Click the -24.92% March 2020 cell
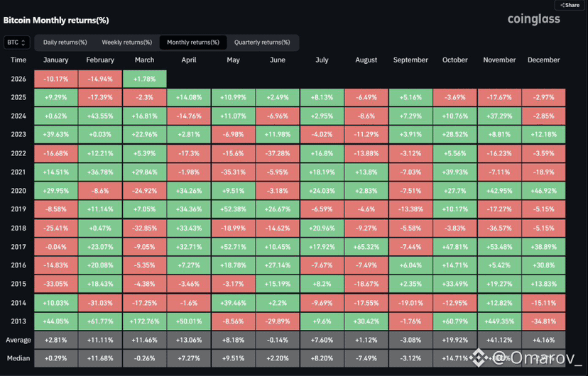 point(144,191)
